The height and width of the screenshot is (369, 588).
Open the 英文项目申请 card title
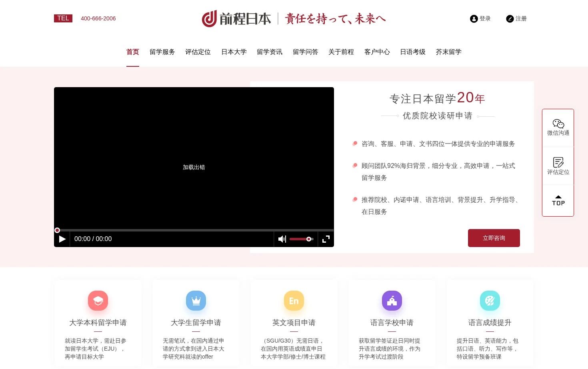[294, 323]
